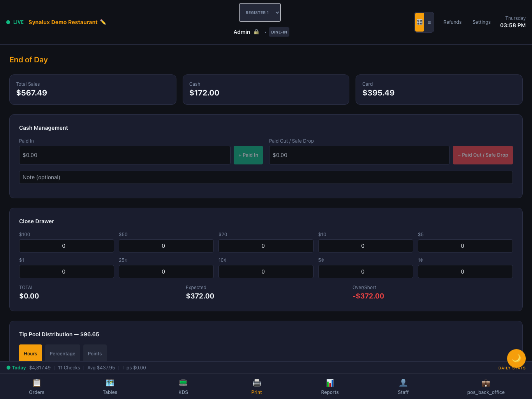Click the Today $4,817.49 status entry
Viewport: 532px width, 399px height.
29,368
